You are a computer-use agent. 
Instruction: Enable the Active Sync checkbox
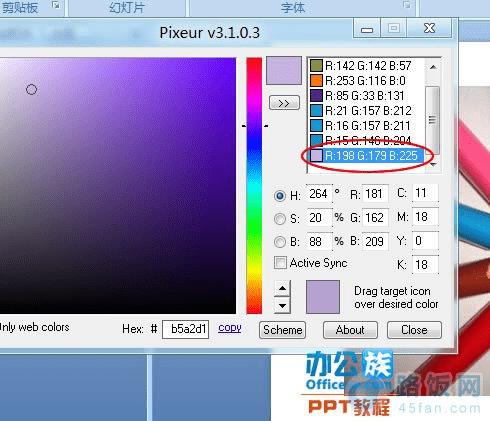(x=280, y=263)
